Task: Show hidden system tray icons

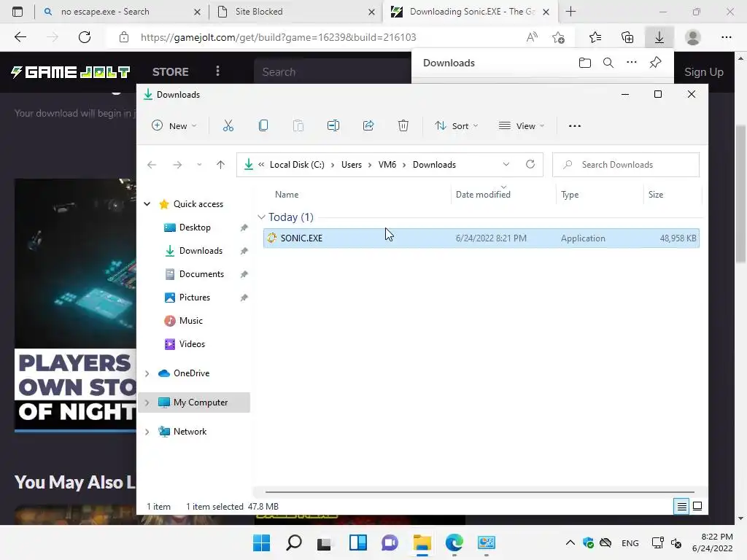Action: (570, 542)
